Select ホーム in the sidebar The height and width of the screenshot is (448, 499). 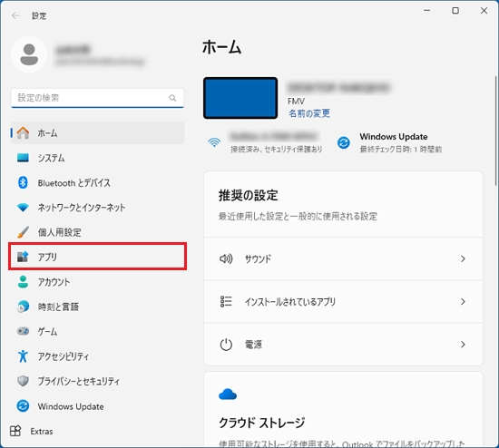97,133
